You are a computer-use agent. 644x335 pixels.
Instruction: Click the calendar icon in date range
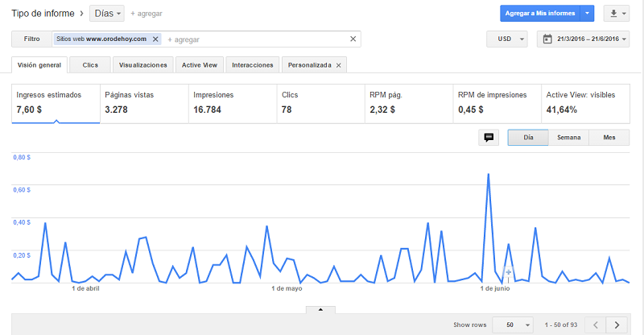(x=547, y=39)
